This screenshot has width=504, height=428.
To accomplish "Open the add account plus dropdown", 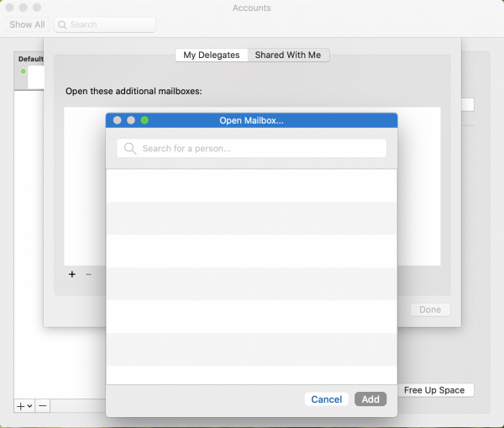I will pos(24,405).
